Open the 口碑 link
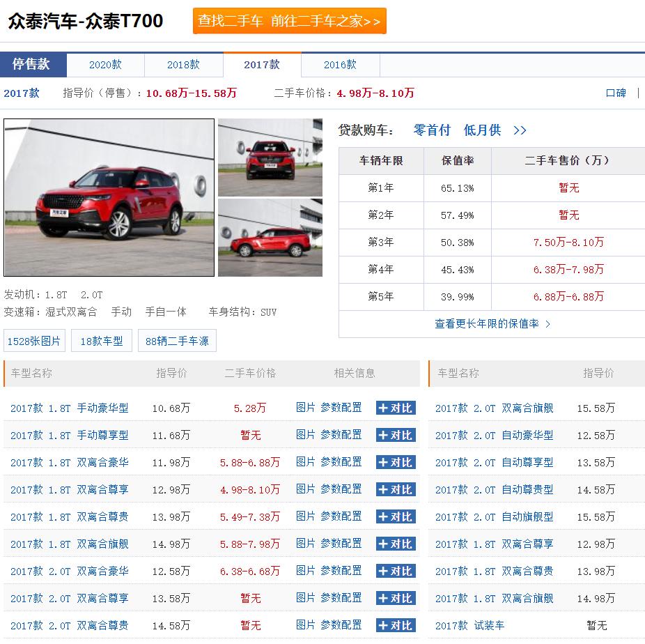645x644 pixels. pos(616,93)
